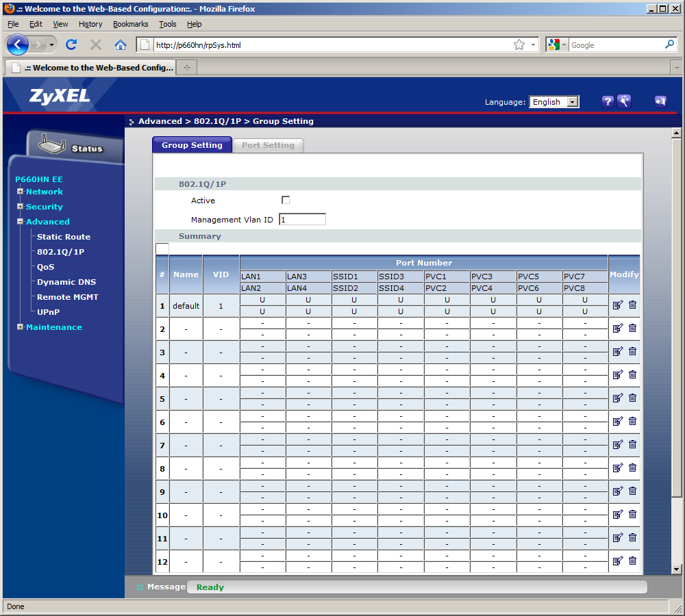This screenshot has height=616, width=685.
Task: Open the ZyXEL help icon
Action: click(x=607, y=102)
